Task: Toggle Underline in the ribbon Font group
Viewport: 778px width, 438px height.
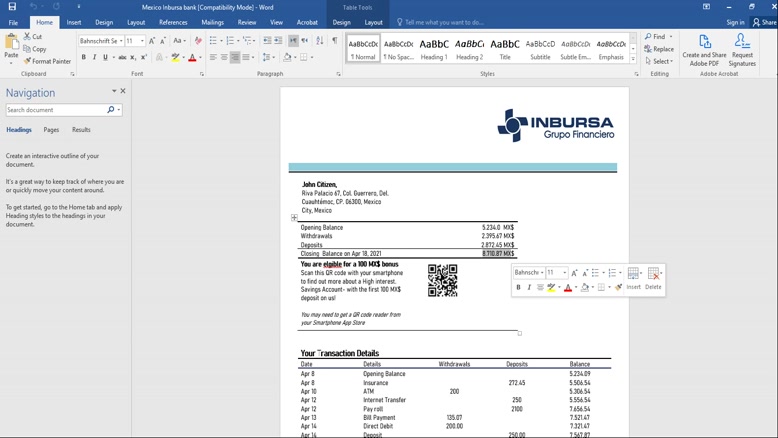Action: click(105, 58)
